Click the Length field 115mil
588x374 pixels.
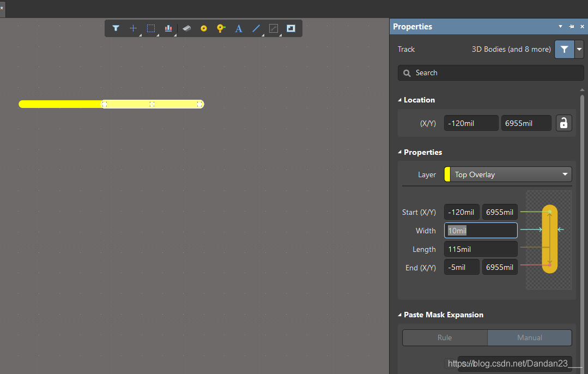481,249
